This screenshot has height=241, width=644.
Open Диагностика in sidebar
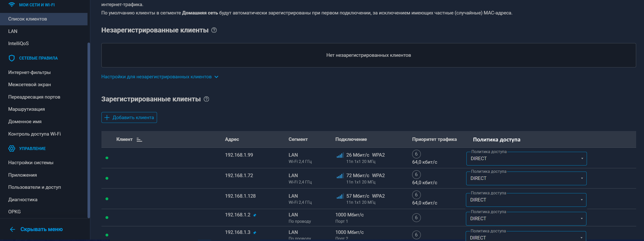(x=23, y=200)
